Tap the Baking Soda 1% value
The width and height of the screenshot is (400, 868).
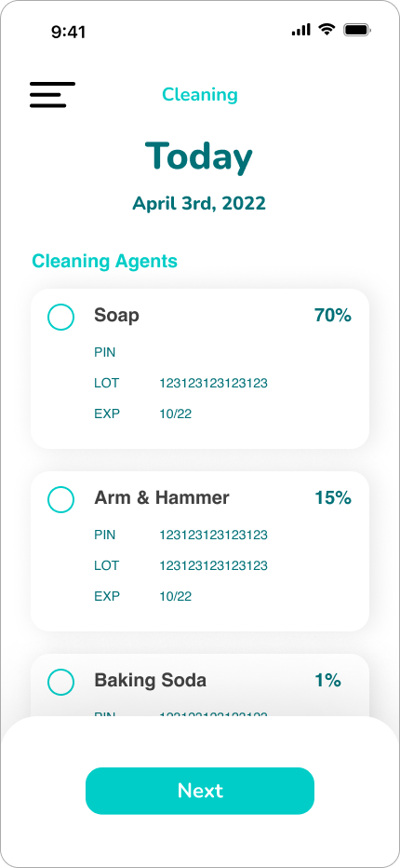pyautogui.click(x=328, y=681)
